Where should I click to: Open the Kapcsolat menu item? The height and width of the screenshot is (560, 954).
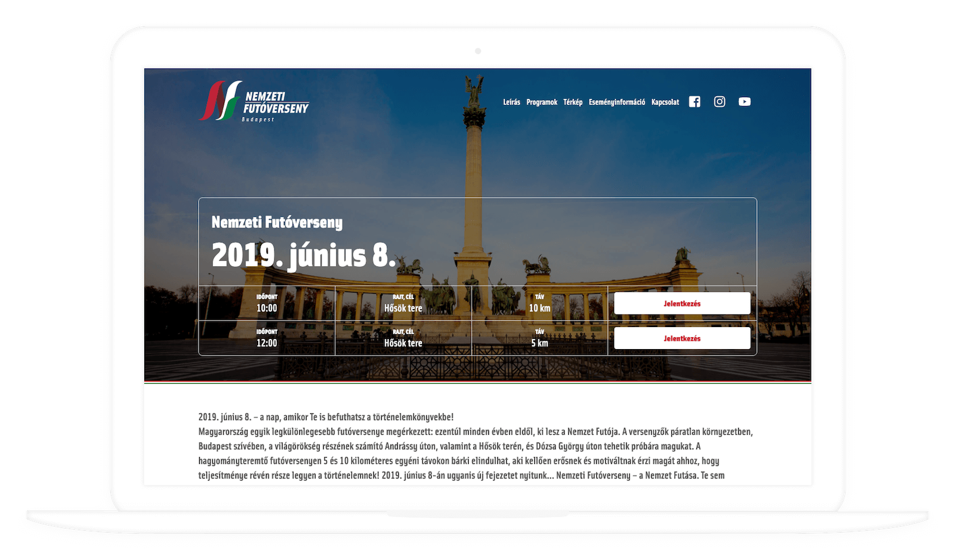pos(665,102)
